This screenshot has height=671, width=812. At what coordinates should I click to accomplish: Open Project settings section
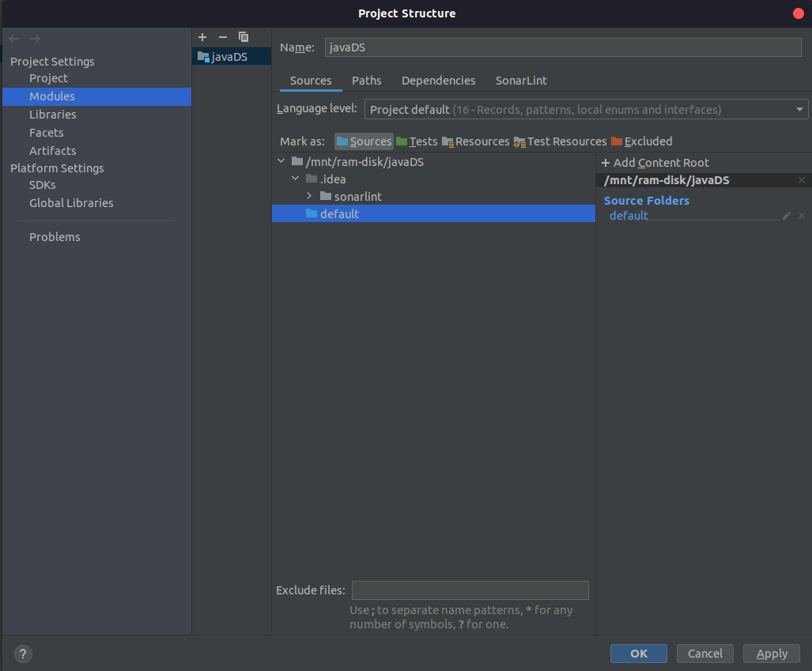pyautogui.click(x=48, y=78)
